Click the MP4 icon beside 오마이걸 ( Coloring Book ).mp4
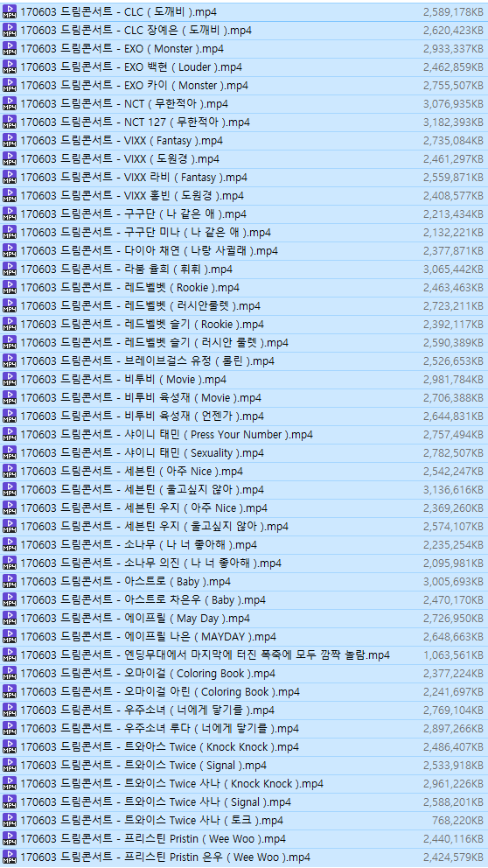The height and width of the screenshot is (868, 488). tap(10, 673)
